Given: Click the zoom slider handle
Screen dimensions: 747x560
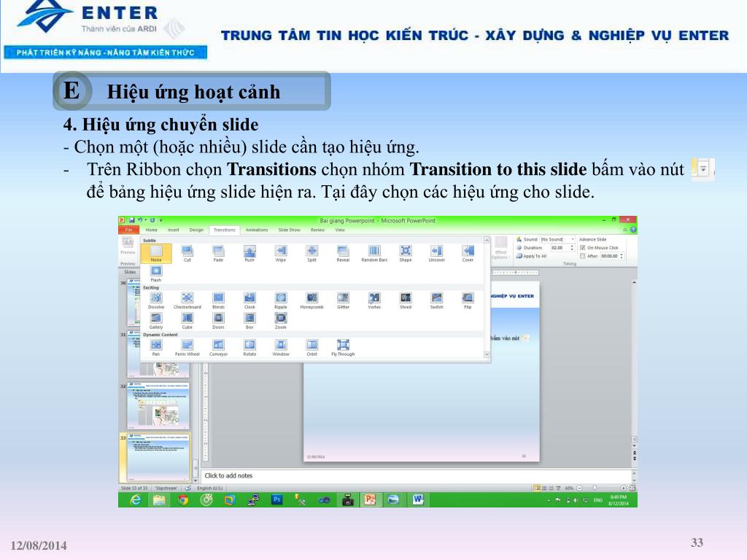Looking at the screenshot, I should point(595,488).
